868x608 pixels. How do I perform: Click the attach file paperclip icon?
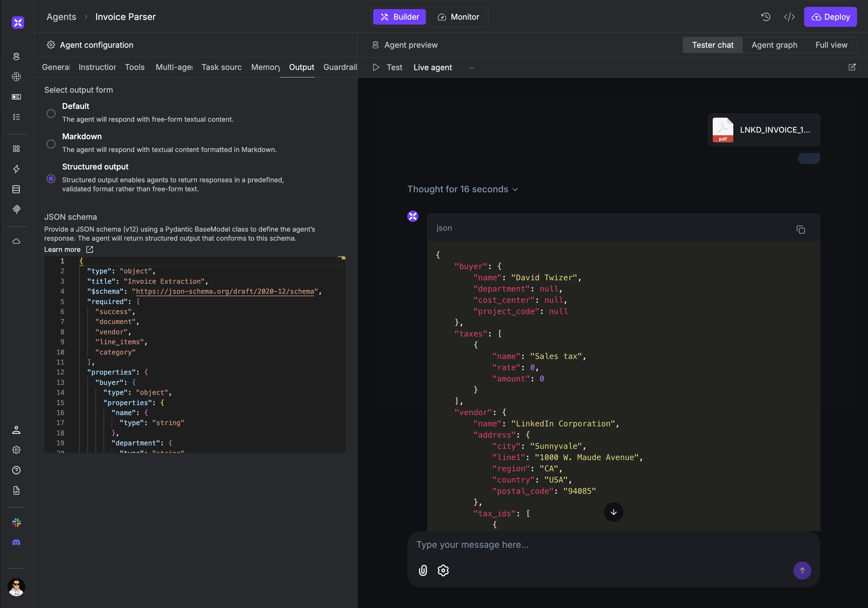[x=423, y=570]
